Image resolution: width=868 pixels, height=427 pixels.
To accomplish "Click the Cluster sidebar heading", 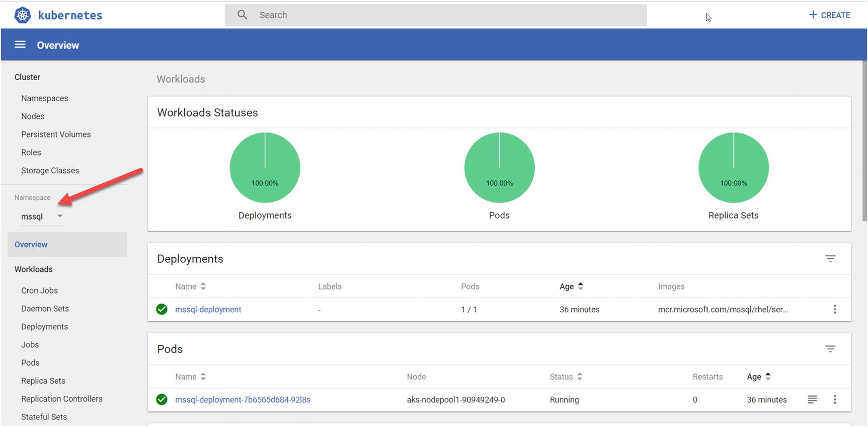I will [27, 77].
